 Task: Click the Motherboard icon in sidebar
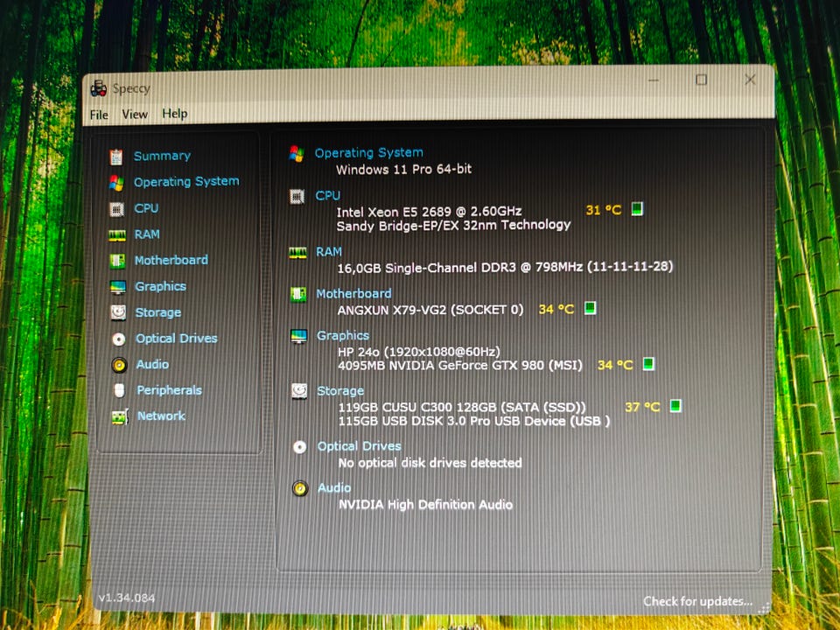(x=117, y=261)
